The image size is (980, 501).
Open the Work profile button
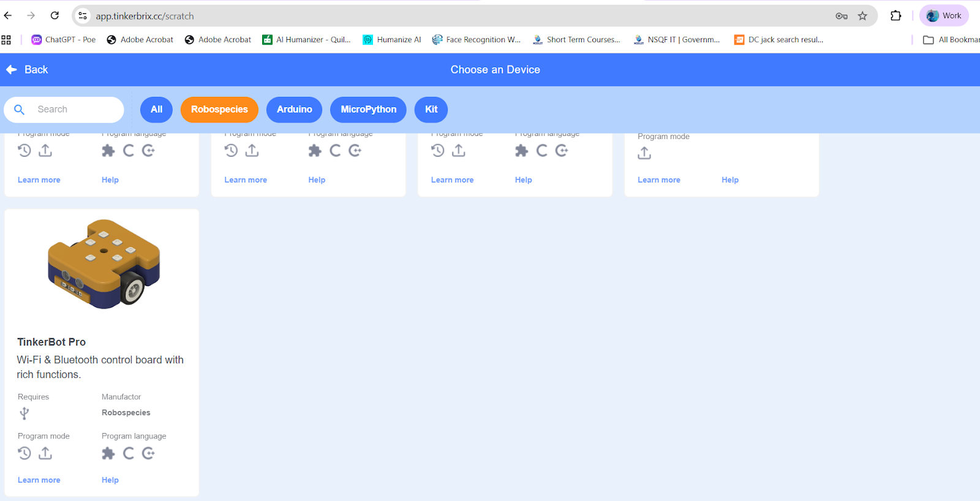click(x=944, y=16)
